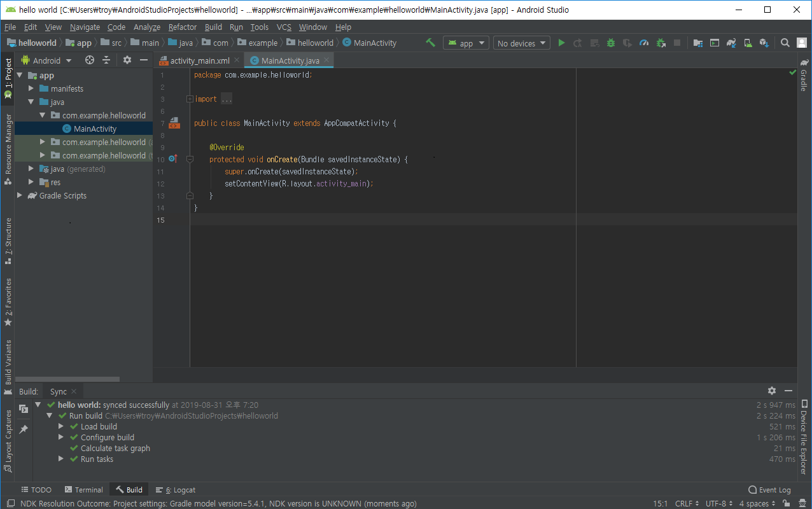Expand the folded import block in editor
This screenshot has height=509, width=812.
point(190,99)
